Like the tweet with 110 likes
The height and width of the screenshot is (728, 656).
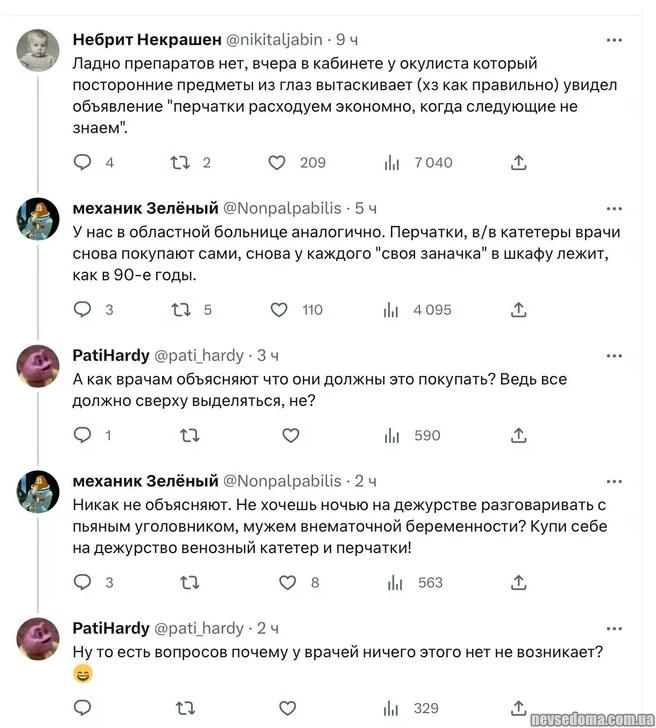(x=281, y=310)
